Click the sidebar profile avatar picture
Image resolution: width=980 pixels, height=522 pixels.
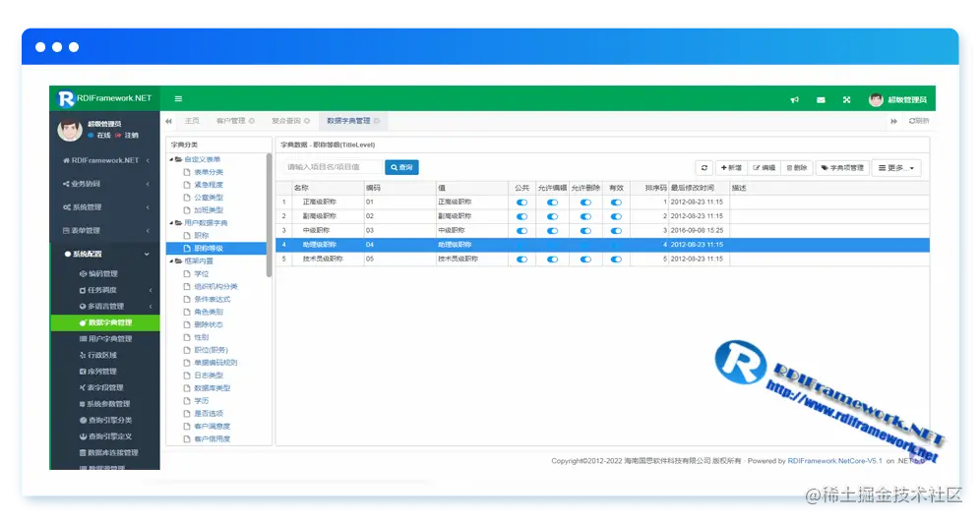click(x=70, y=129)
